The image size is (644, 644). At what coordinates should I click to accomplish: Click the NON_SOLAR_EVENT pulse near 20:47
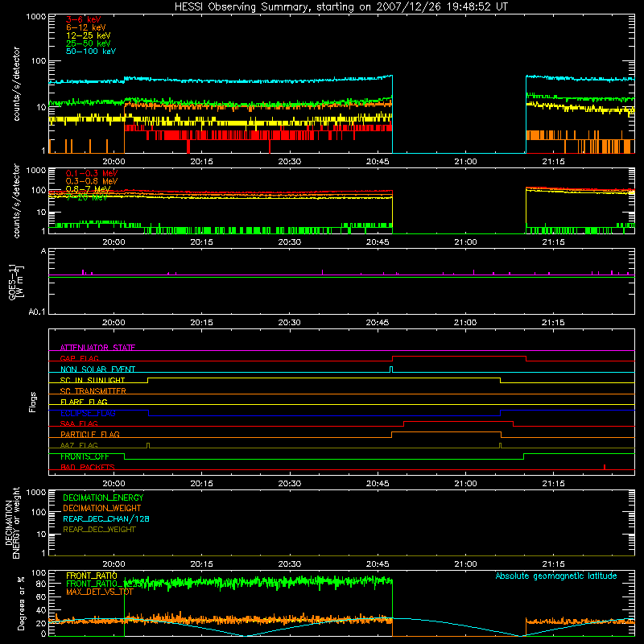click(x=391, y=369)
